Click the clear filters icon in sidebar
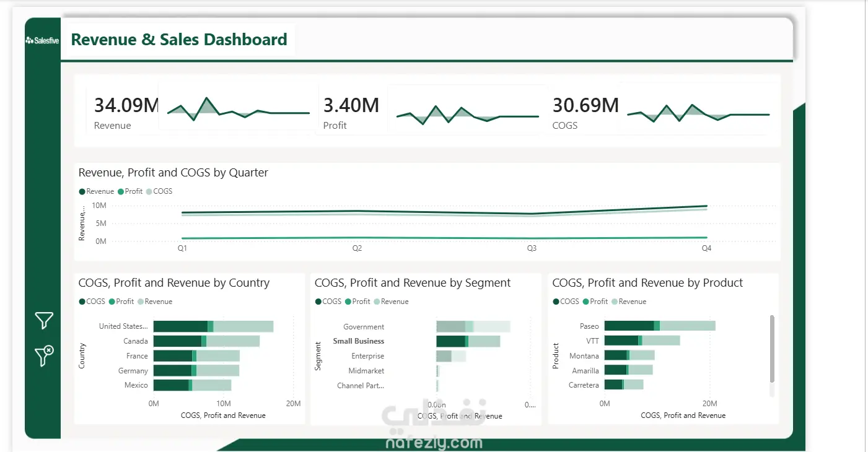This screenshot has height=452, width=868. click(x=44, y=355)
